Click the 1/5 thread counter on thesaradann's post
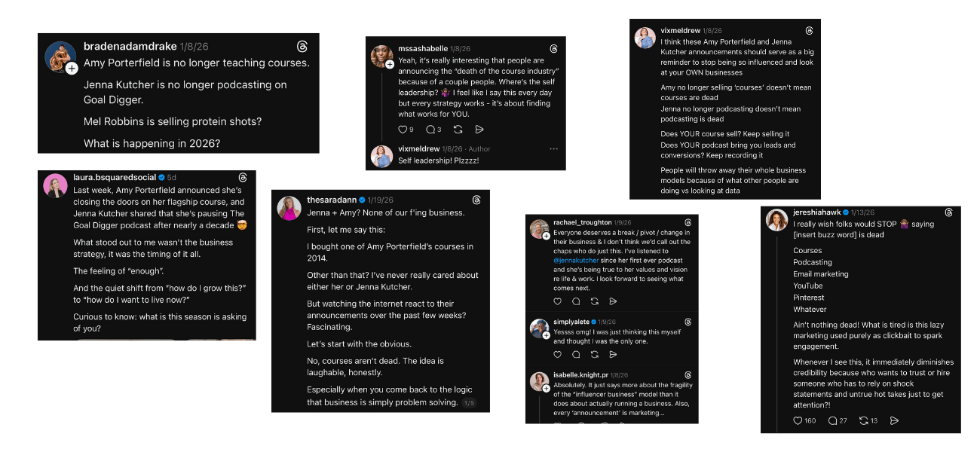This screenshot has height=452, width=980. coord(469,403)
